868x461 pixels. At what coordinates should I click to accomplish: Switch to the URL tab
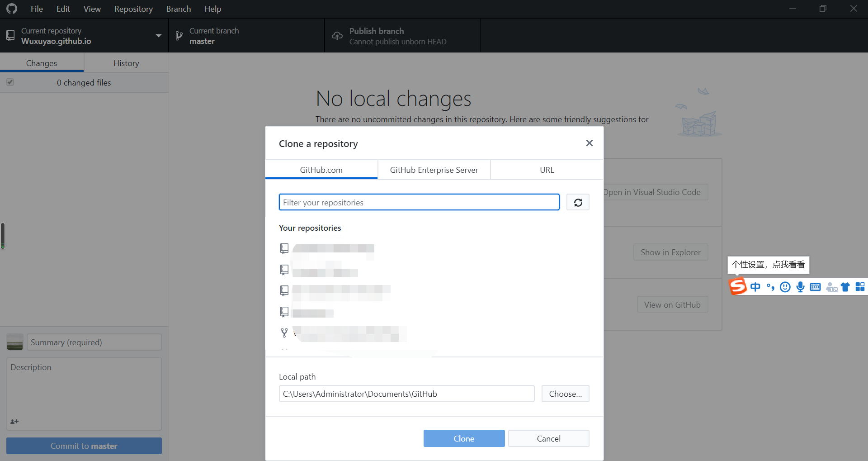547,170
